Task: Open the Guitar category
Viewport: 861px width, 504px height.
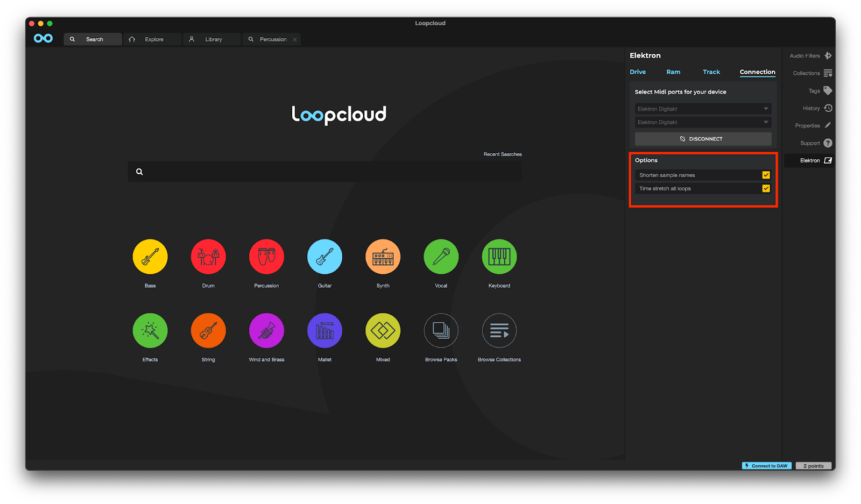Action: (x=324, y=257)
